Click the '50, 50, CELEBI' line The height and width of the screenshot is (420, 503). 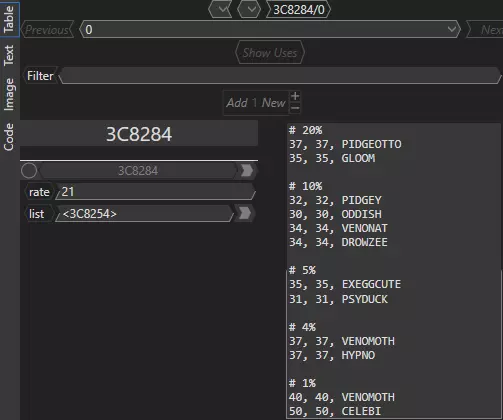pyautogui.click(x=335, y=411)
